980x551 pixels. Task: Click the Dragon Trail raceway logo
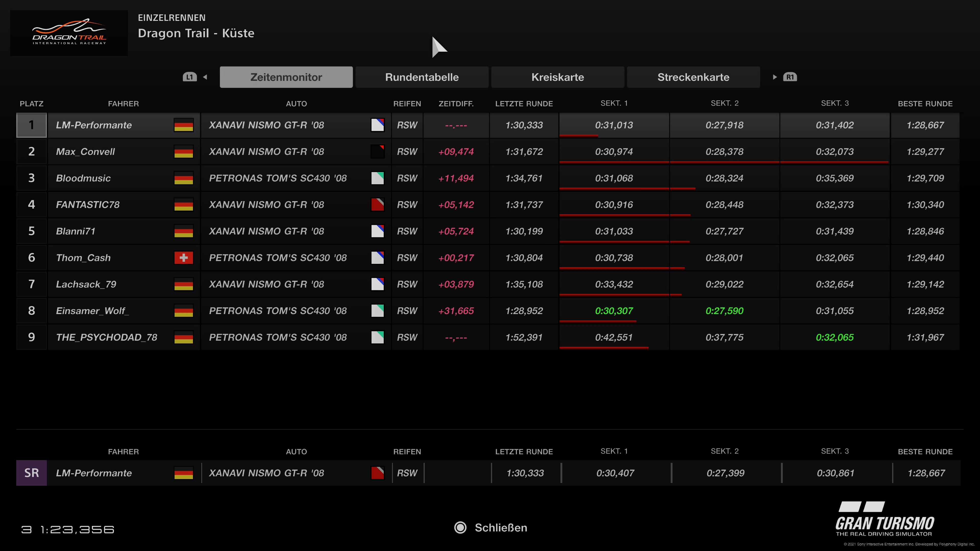point(69,33)
